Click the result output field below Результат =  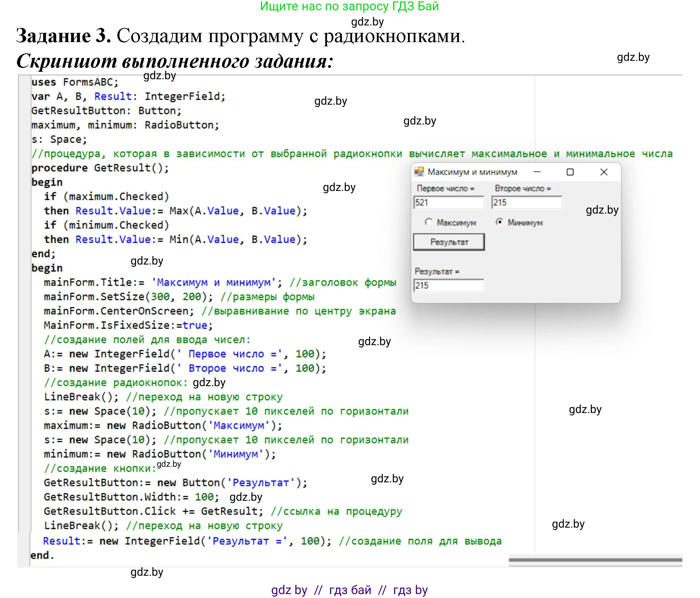[x=448, y=285]
